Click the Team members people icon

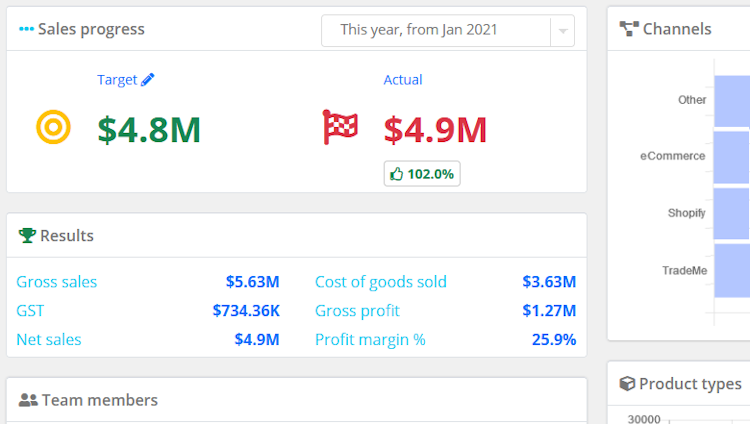[28, 400]
